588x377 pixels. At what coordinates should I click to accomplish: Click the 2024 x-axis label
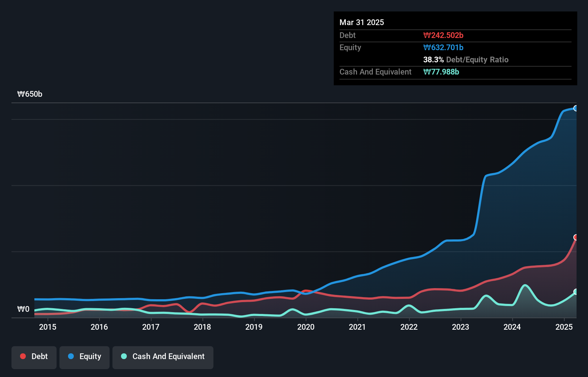[x=512, y=327]
